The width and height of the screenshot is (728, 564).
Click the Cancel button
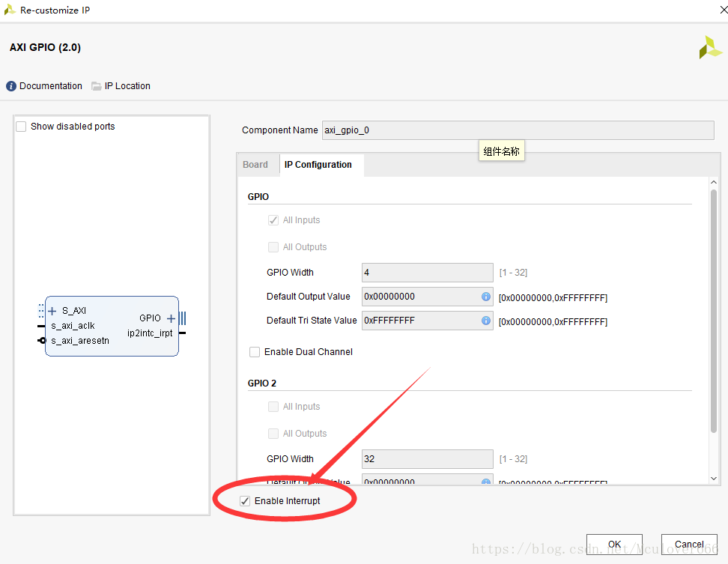coord(689,544)
